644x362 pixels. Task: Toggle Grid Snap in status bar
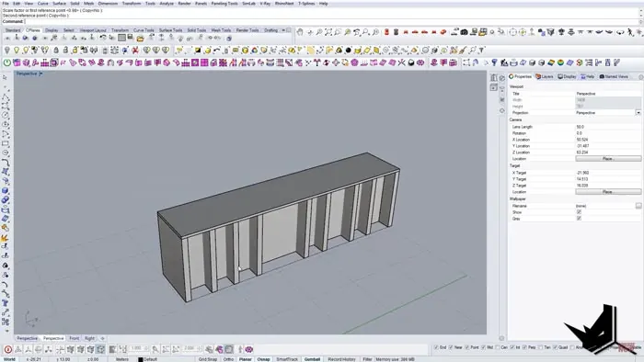pos(208,359)
